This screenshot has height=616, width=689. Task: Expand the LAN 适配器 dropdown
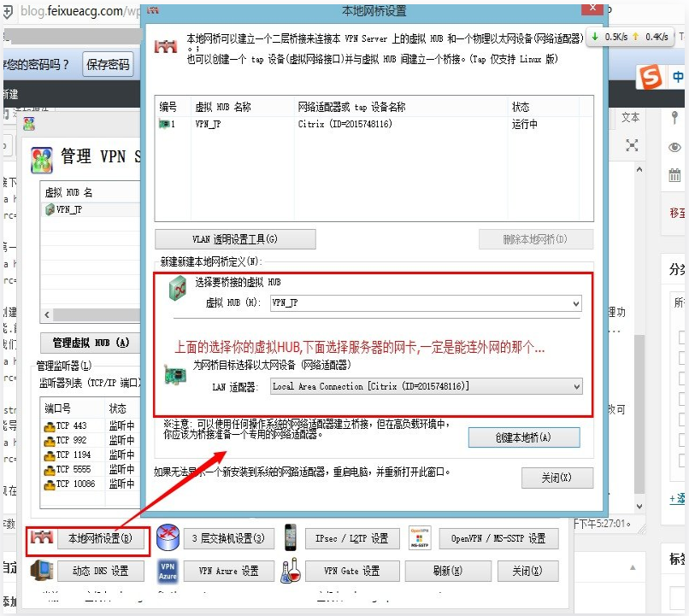(x=576, y=386)
